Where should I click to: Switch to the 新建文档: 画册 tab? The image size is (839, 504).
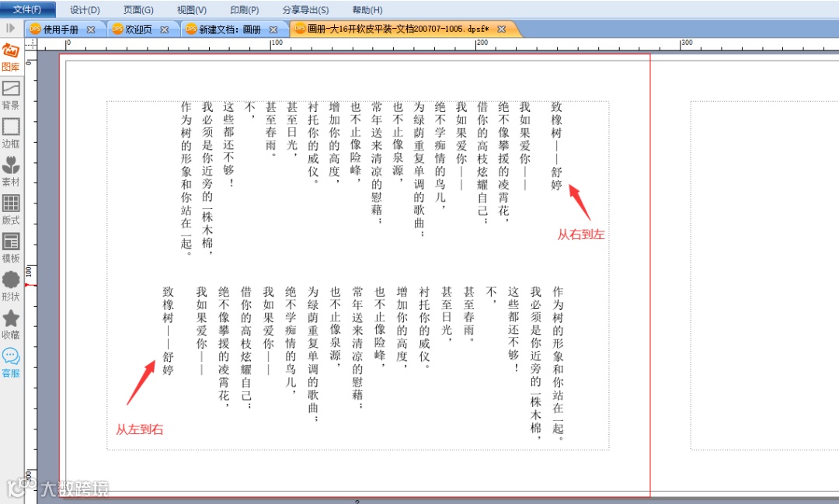(x=230, y=30)
